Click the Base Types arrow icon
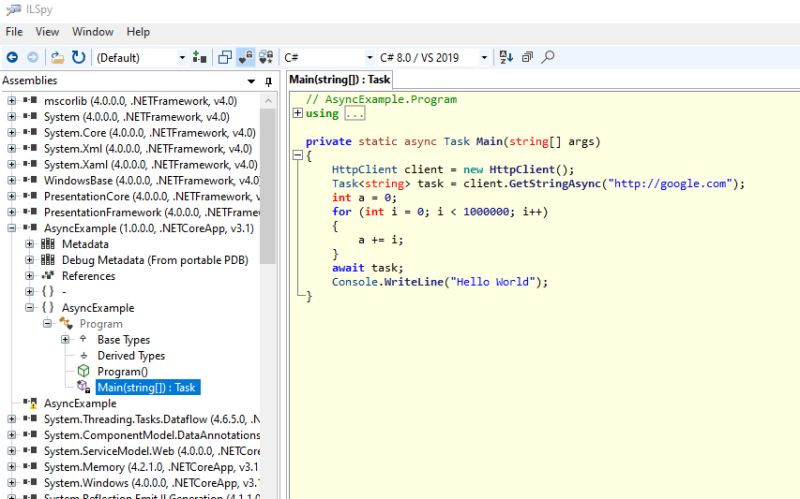Viewport: 800px width, 499px height. (x=84, y=339)
